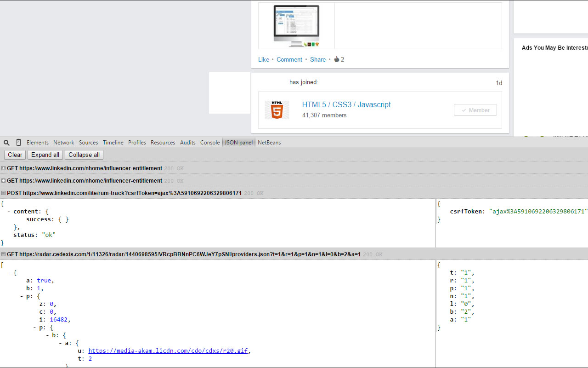Screen dimensions: 588x368
Task: Click "has joined:" text
Action: coord(304,82)
